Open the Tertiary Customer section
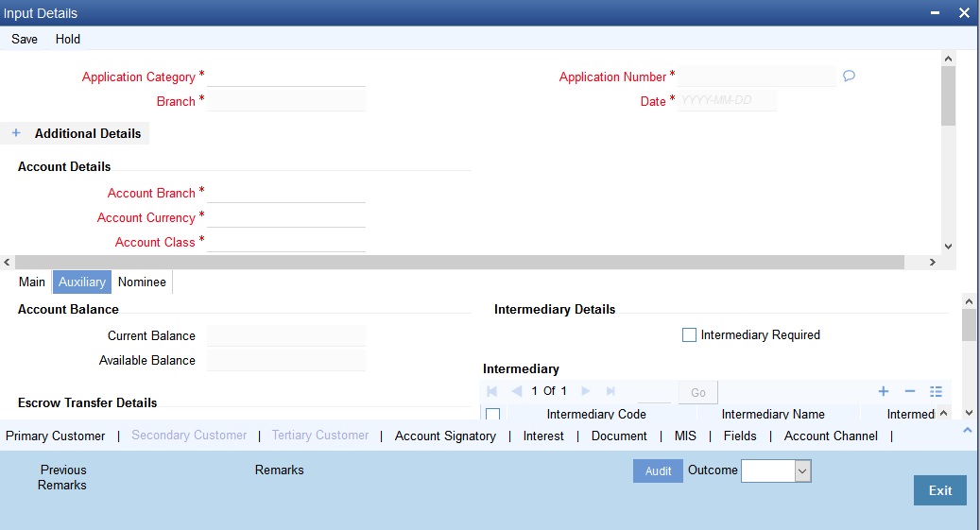Viewport: 980px width, 530px height. tap(320, 435)
